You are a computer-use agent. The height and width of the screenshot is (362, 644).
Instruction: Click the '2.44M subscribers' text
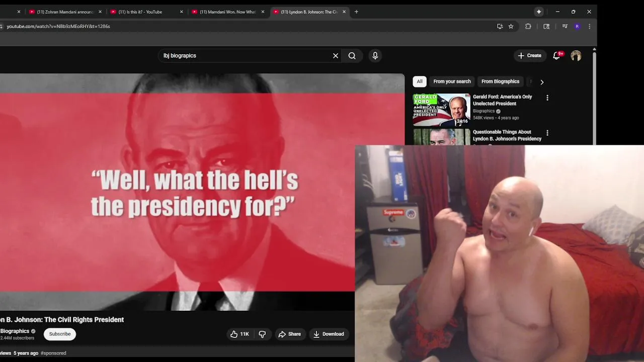pyautogui.click(x=17, y=338)
